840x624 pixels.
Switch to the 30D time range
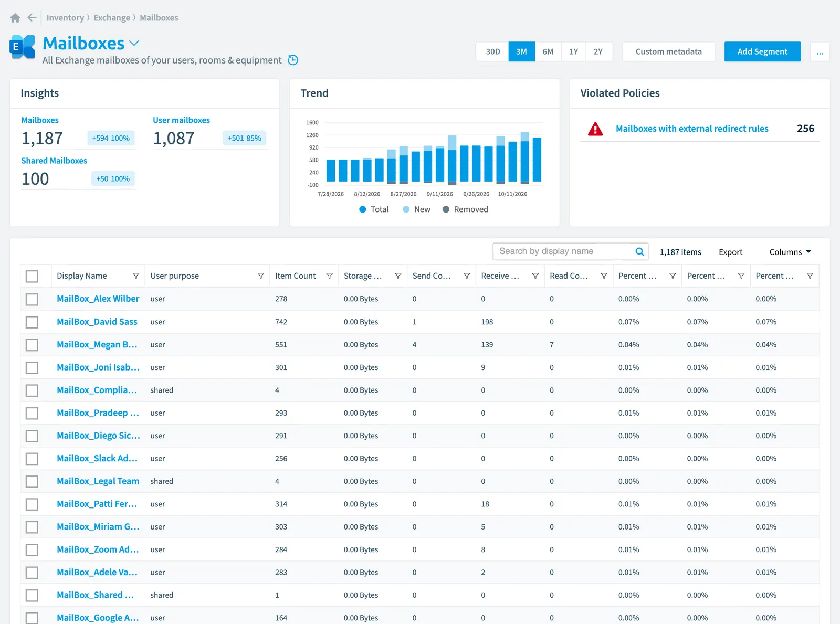point(492,51)
